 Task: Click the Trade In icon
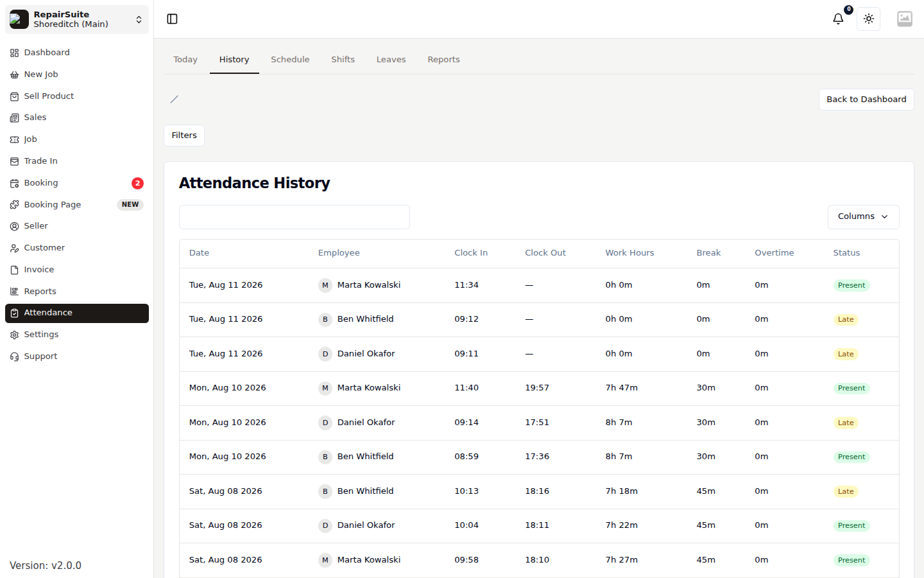(14, 161)
